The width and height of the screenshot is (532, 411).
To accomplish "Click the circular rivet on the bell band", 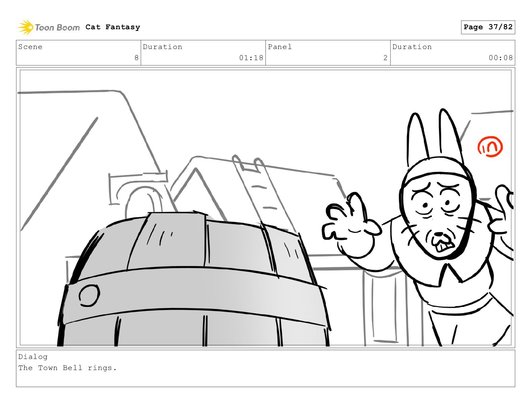I will [x=89, y=295].
